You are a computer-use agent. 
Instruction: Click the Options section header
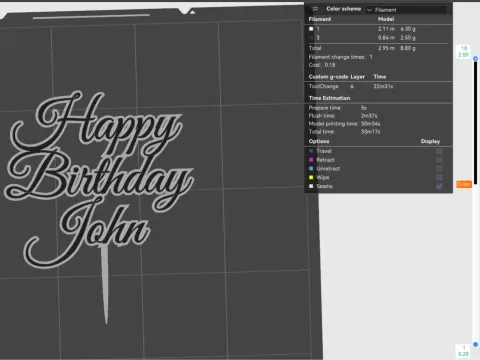(319, 141)
